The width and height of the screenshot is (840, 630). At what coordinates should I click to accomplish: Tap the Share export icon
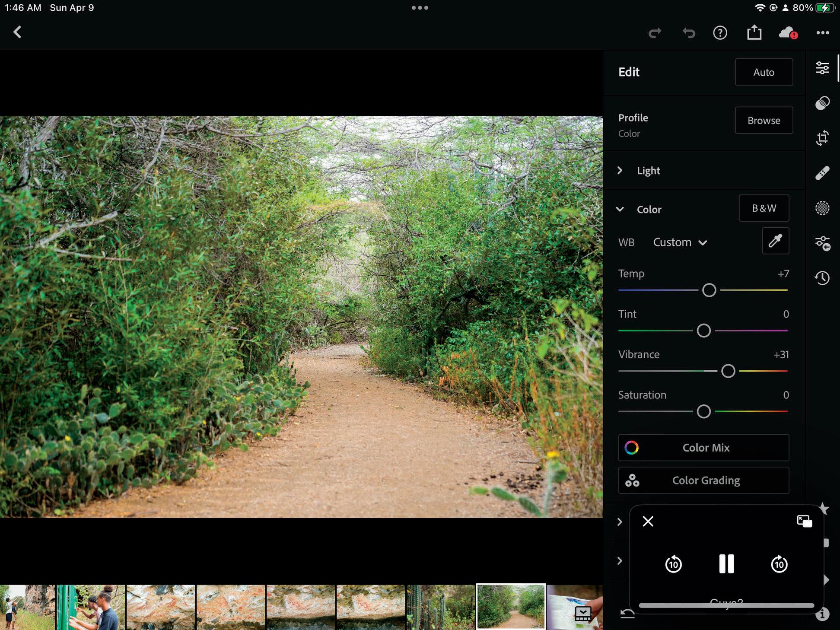click(x=754, y=33)
